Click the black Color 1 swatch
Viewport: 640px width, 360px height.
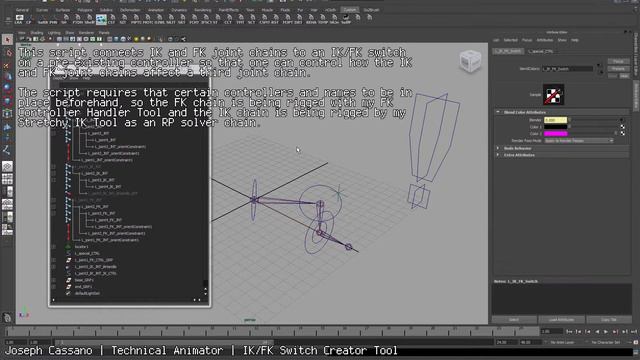[555, 127]
